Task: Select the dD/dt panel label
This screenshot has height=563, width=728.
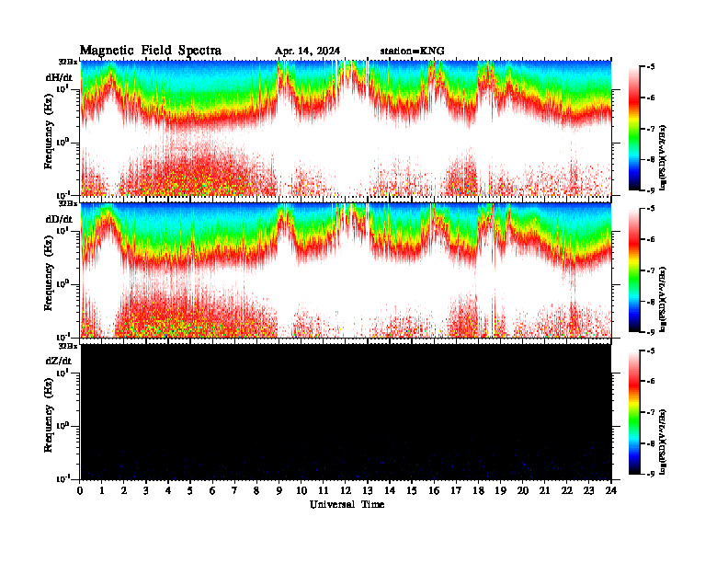Action: 59,219
